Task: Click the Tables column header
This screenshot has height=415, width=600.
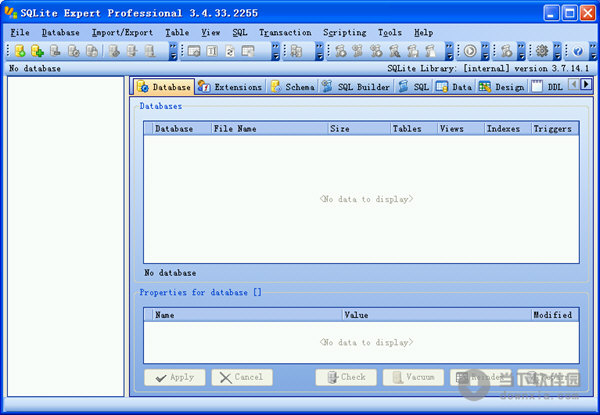Action: click(x=414, y=129)
